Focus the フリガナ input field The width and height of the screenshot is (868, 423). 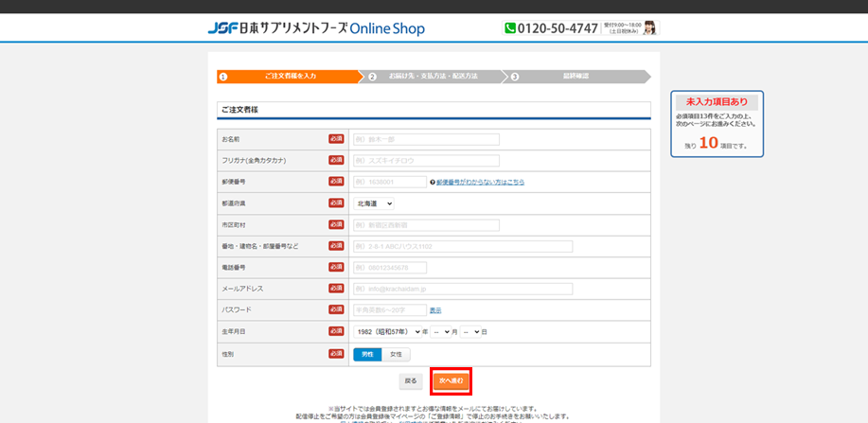point(426,161)
